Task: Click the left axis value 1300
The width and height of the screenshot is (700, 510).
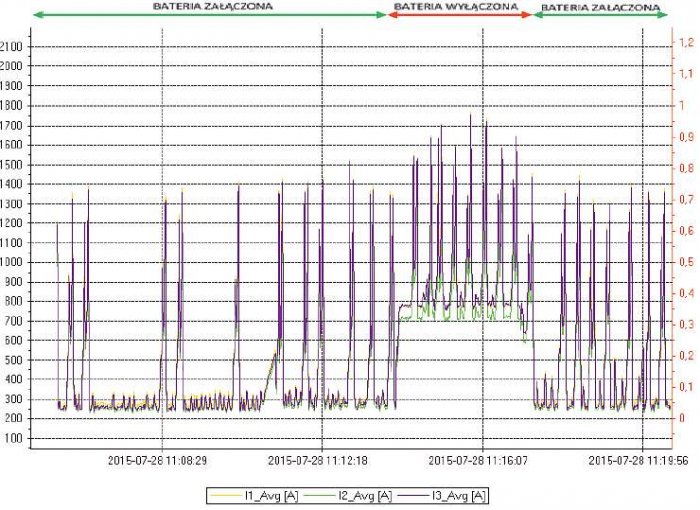Action: [x=11, y=204]
